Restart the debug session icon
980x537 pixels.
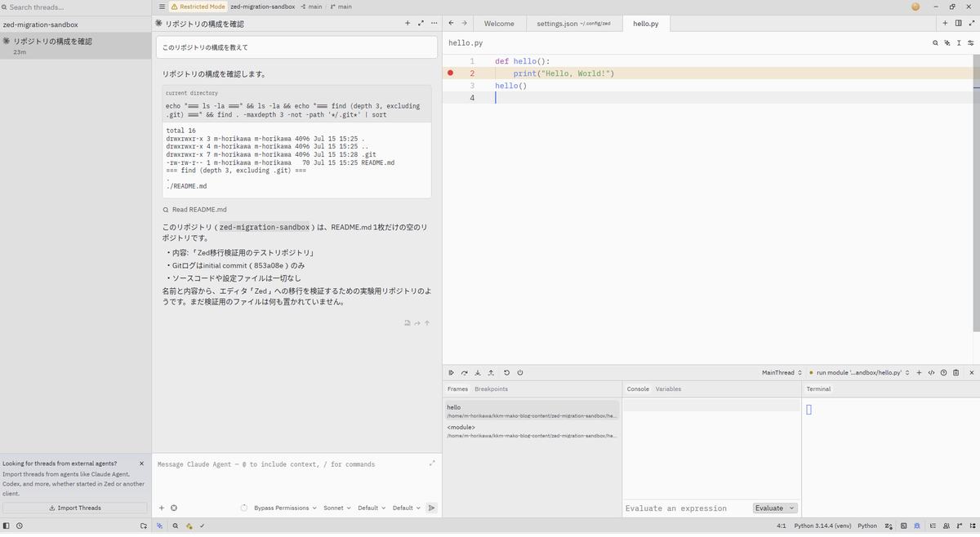point(506,372)
